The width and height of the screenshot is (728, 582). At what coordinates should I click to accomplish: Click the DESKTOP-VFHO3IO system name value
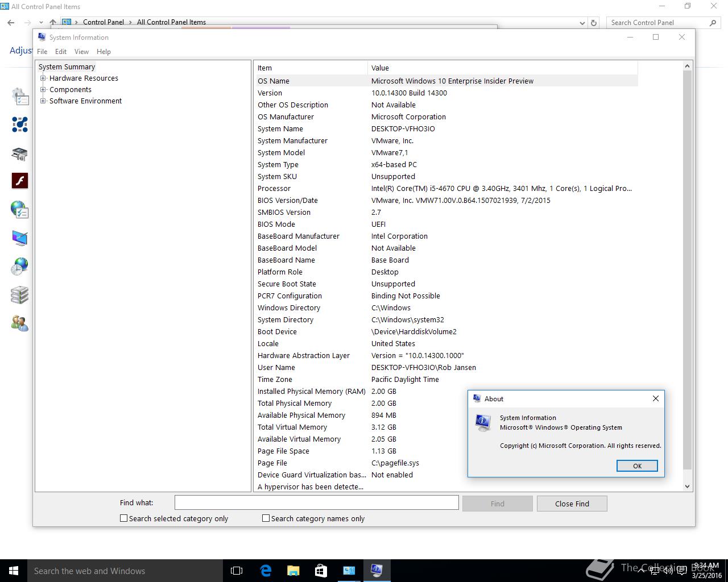pyautogui.click(x=403, y=129)
